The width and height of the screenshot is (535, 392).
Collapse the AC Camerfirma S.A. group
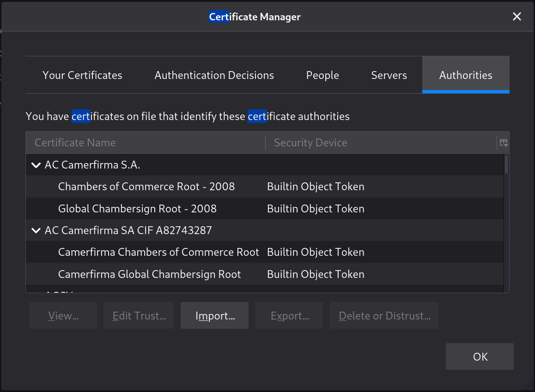36,165
